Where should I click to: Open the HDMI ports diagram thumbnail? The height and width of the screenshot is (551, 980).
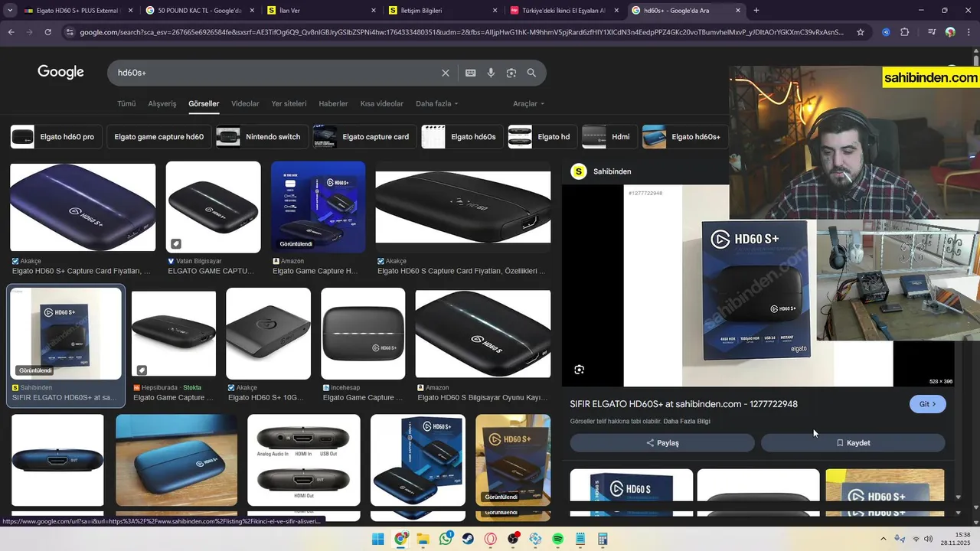pos(304,461)
